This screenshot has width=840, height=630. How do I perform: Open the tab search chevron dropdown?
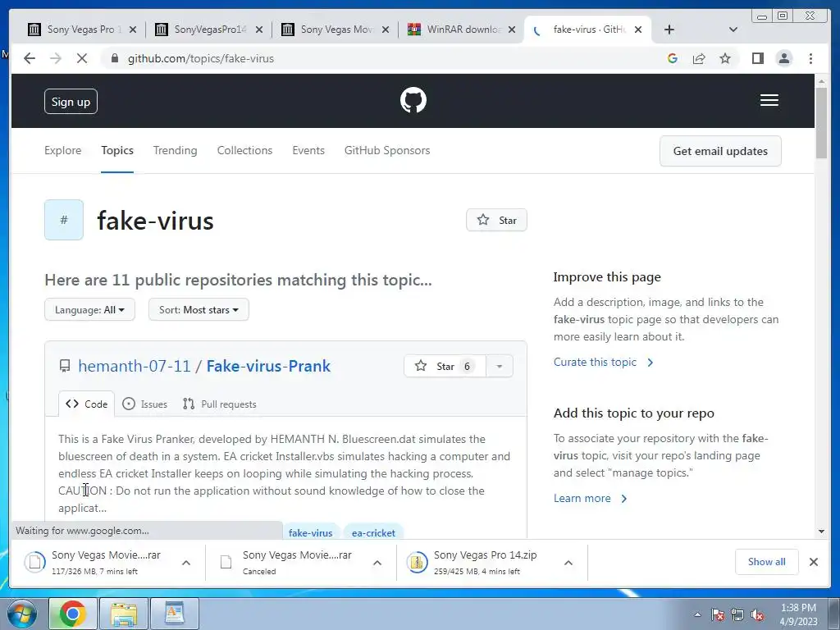(733, 30)
